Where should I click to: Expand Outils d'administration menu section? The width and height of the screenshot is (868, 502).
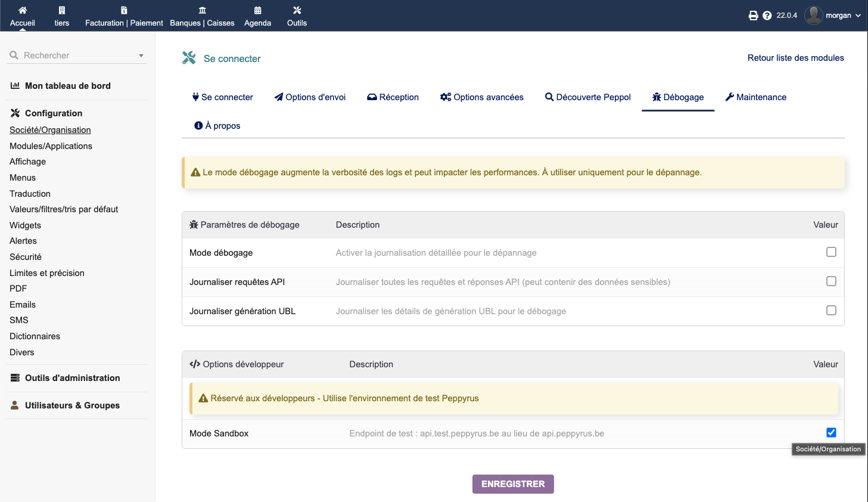pyautogui.click(x=72, y=378)
